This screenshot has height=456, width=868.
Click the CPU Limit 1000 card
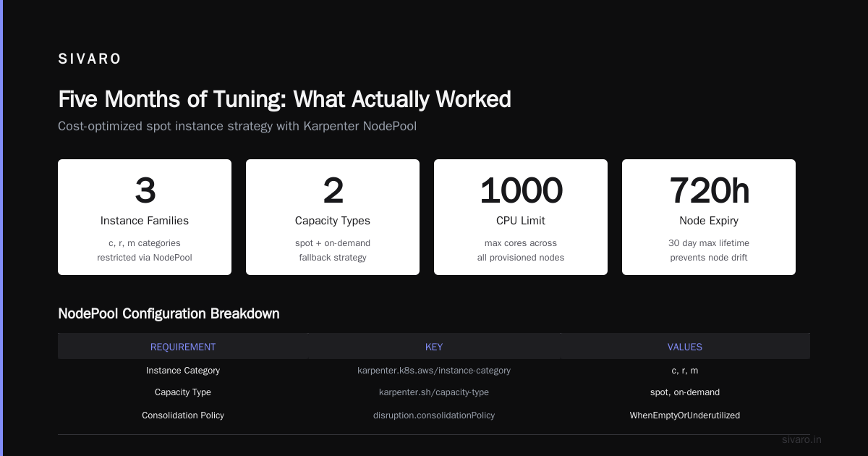(521, 217)
